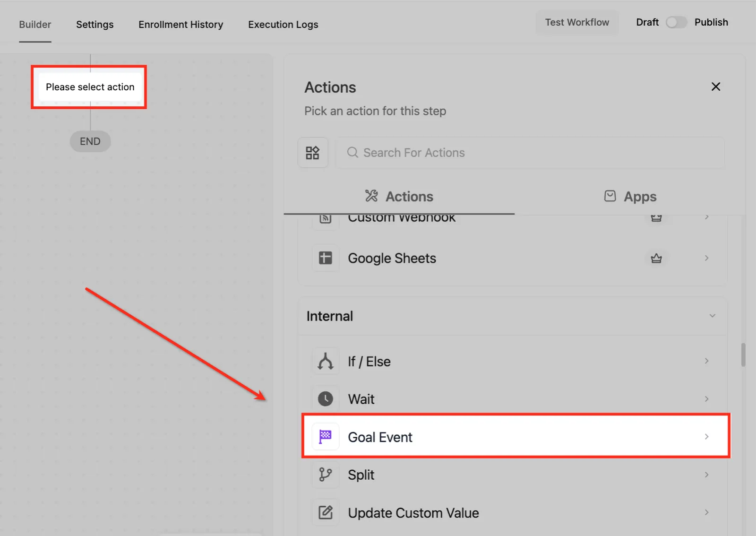
Task: Switch to the Apps tab
Action: click(630, 197)
